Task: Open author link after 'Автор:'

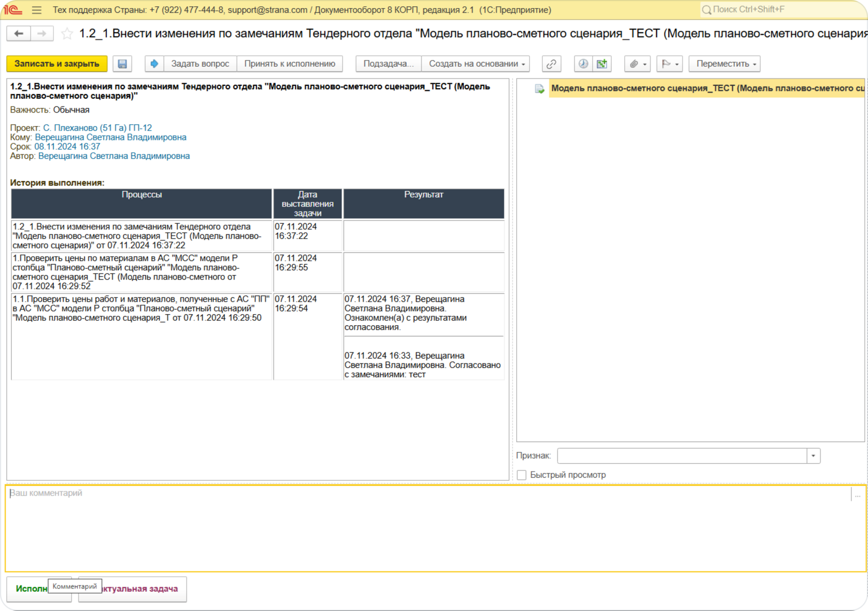Action: click(114, 156)
